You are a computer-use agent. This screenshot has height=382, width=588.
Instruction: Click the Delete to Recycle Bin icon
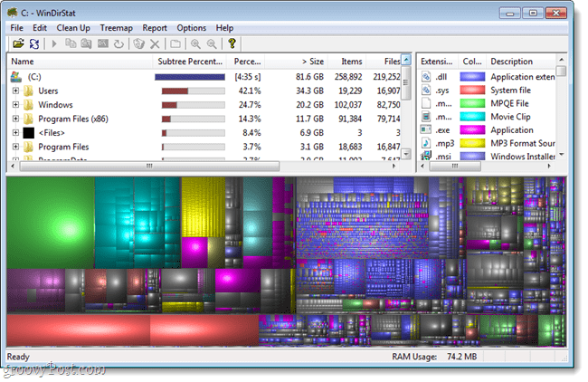[138, 44]
